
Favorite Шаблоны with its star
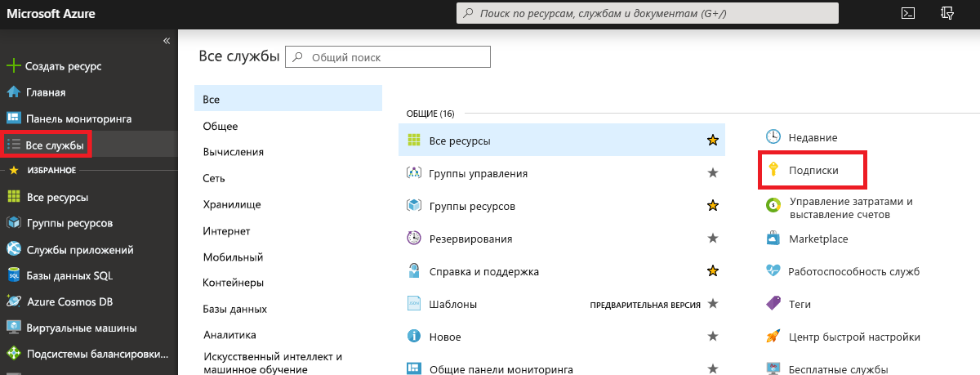[712, 304]
